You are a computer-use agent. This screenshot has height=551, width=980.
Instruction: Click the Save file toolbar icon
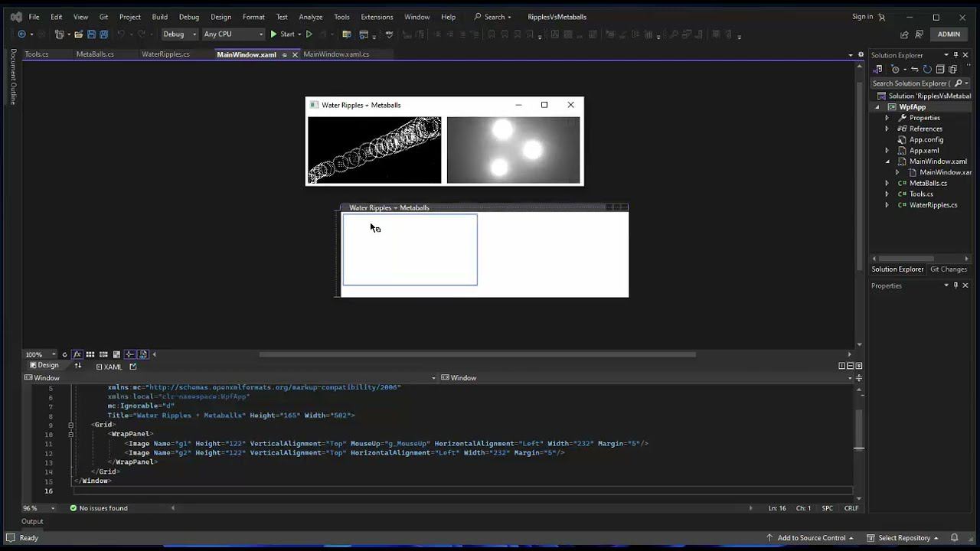tap(91, 34)
